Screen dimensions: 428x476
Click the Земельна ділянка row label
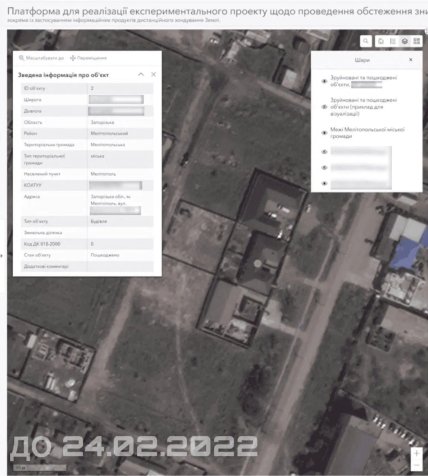click(x=43, y=233)
